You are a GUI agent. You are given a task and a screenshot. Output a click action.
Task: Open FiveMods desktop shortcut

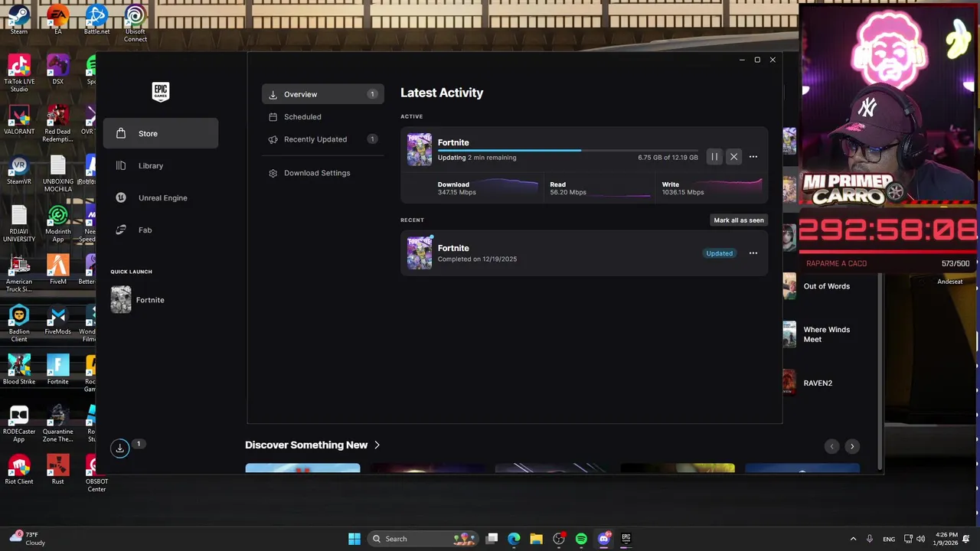[58, 320]
